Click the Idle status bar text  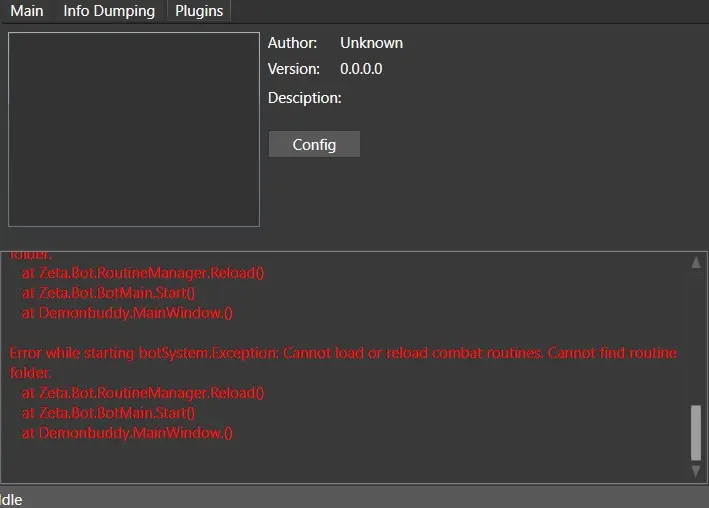(x=11, y=499)
